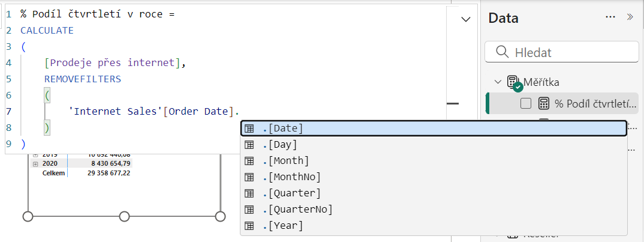Open Data pane more options ellipsis

point(610,17)
